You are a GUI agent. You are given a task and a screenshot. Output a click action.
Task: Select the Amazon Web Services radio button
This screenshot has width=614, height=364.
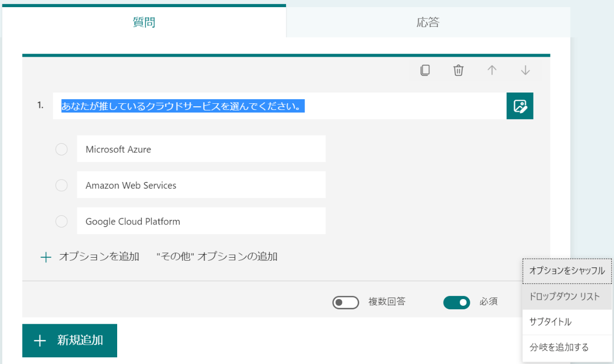(x=61, y=185)
